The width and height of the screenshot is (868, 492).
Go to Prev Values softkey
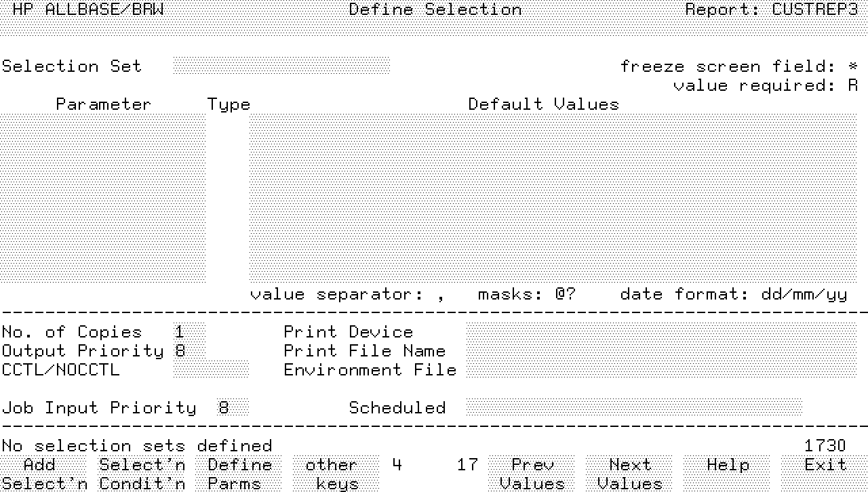point(532,474)
